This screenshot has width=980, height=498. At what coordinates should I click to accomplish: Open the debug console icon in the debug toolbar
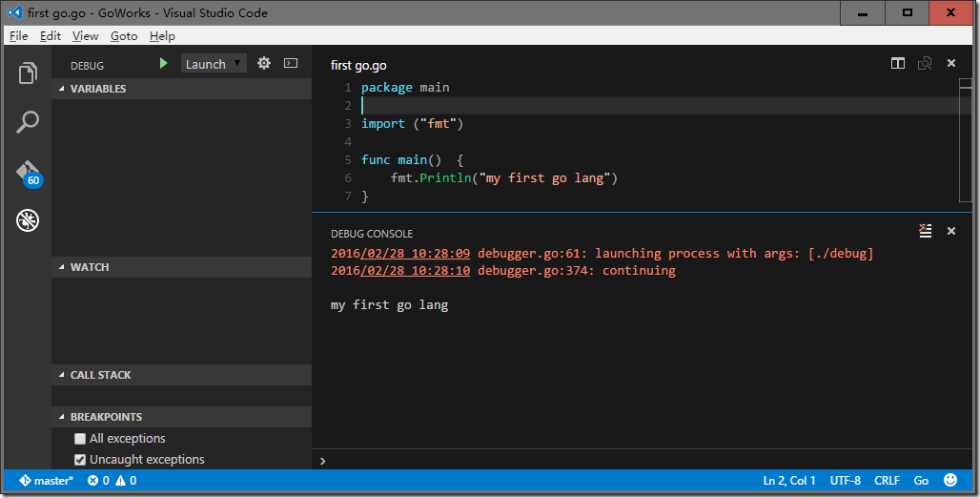[291, 64]
